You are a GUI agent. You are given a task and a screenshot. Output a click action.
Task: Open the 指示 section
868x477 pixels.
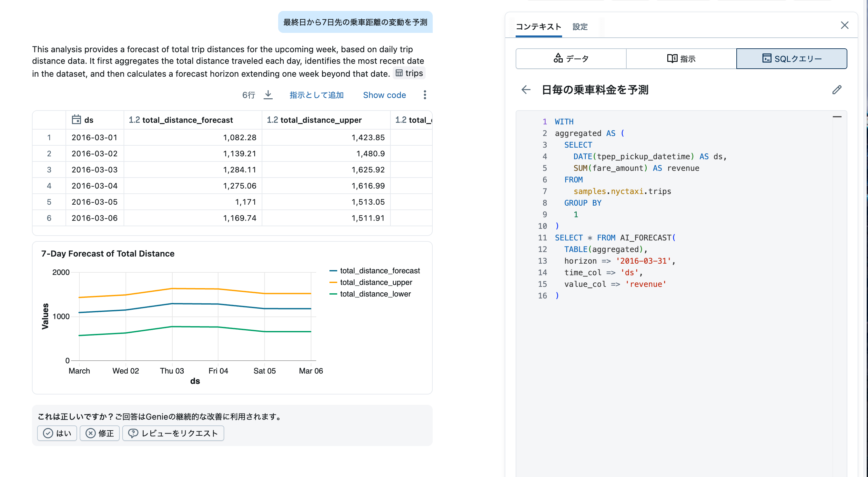[681, 59]
